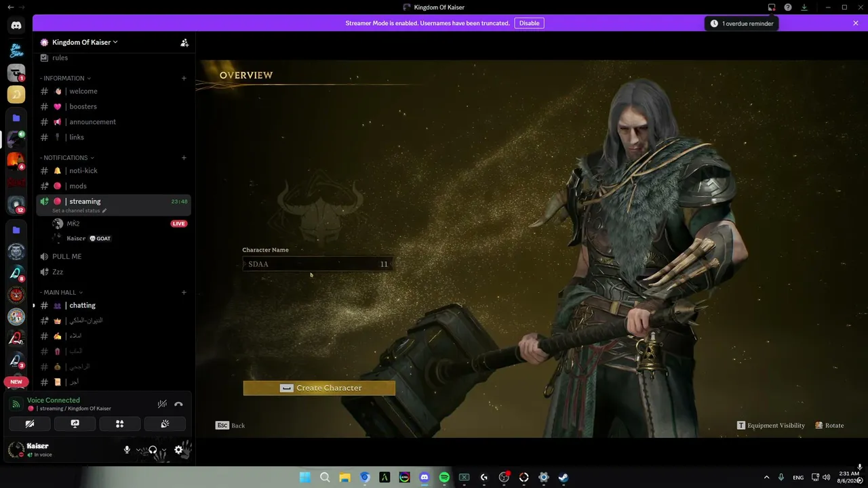
Task: Add a channel to INFORMATION category
Action: [x=184, y=79]
